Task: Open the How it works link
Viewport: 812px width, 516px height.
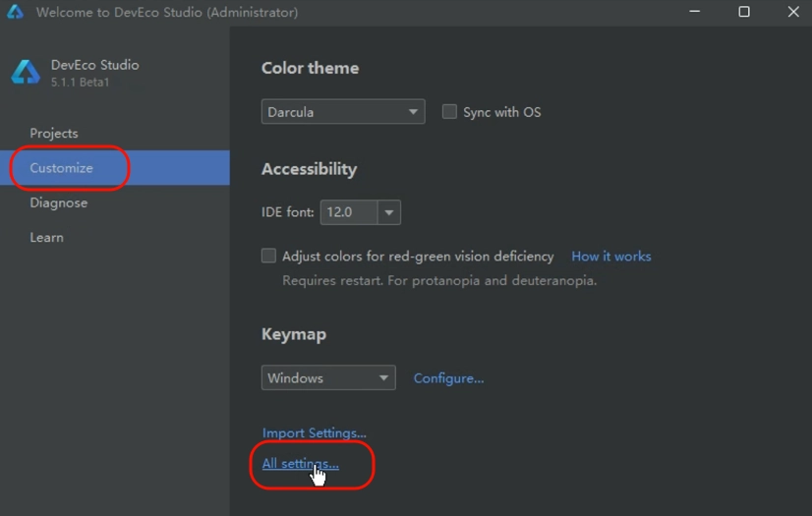Action: click(x=611, y=257)
